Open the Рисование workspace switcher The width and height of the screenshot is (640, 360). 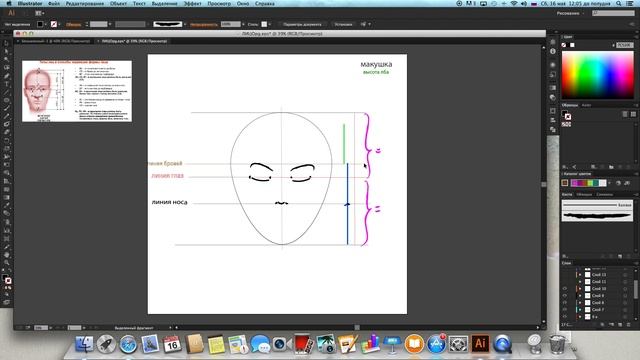[569, 13]
